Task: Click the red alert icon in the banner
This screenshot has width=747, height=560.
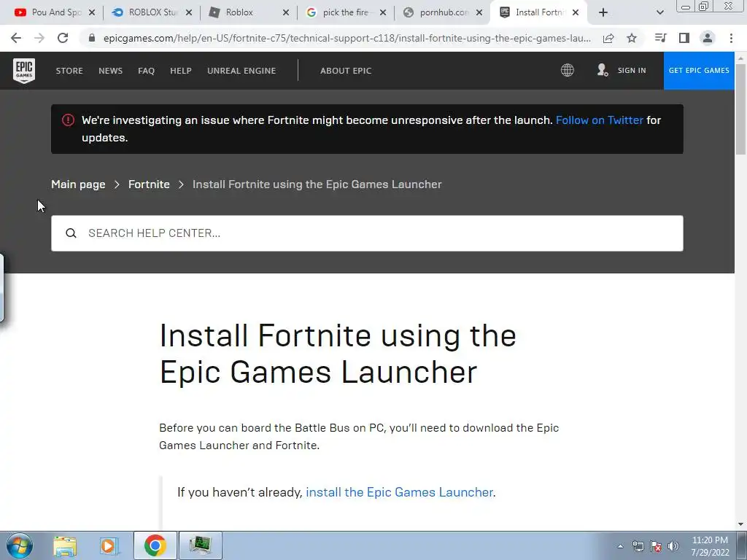Action: coord(68,120)
